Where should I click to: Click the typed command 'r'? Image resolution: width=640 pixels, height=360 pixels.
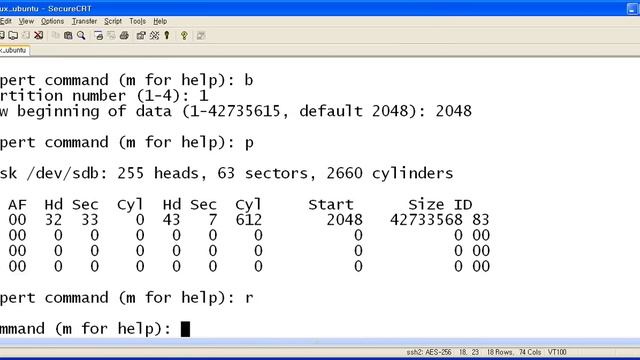point(249,298)
